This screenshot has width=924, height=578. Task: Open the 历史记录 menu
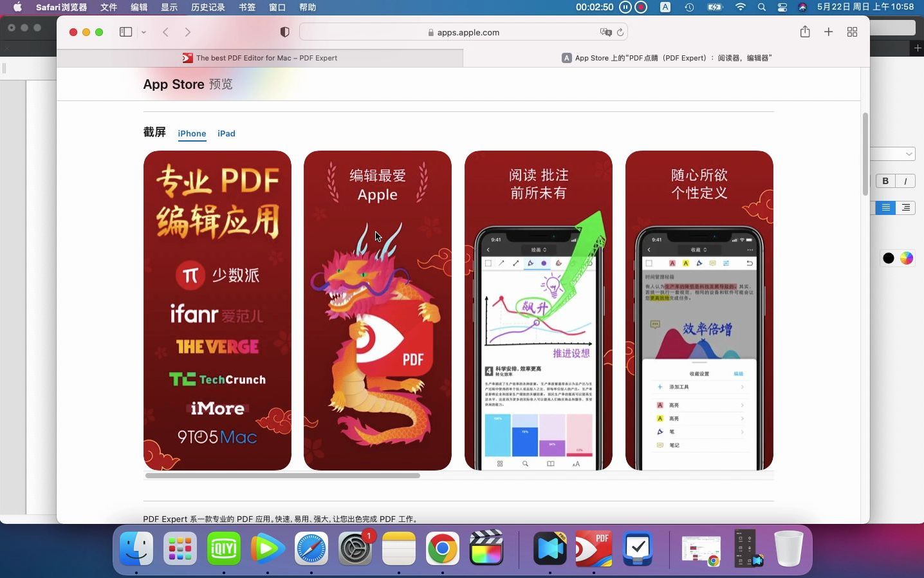(208, 7)
